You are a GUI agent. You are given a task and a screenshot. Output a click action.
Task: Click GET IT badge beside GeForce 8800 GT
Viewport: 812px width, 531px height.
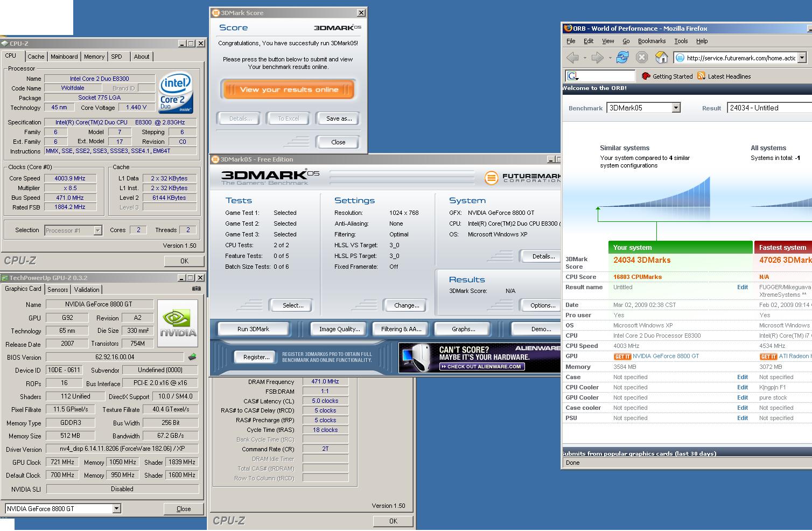click(622, 357)
